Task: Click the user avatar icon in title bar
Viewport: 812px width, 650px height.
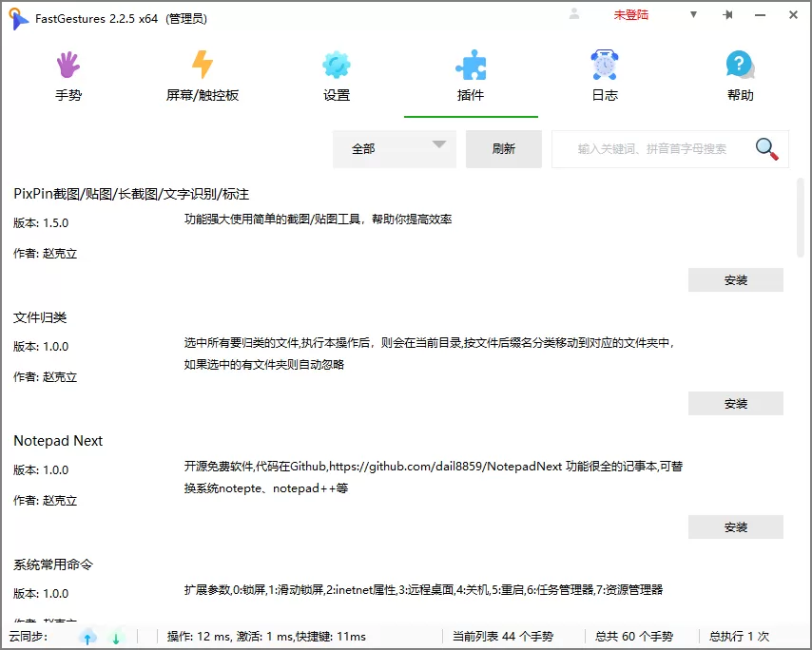Action: pyautogui.click(x=572, y=15)
